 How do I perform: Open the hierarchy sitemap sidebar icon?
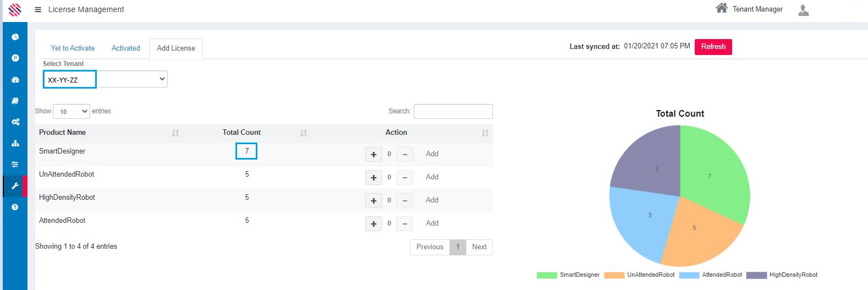pos(15,144)
